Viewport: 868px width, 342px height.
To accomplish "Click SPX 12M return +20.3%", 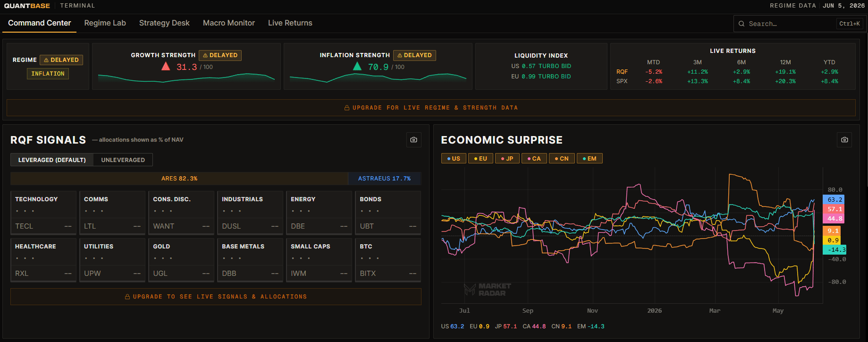I will pos(785,81).
